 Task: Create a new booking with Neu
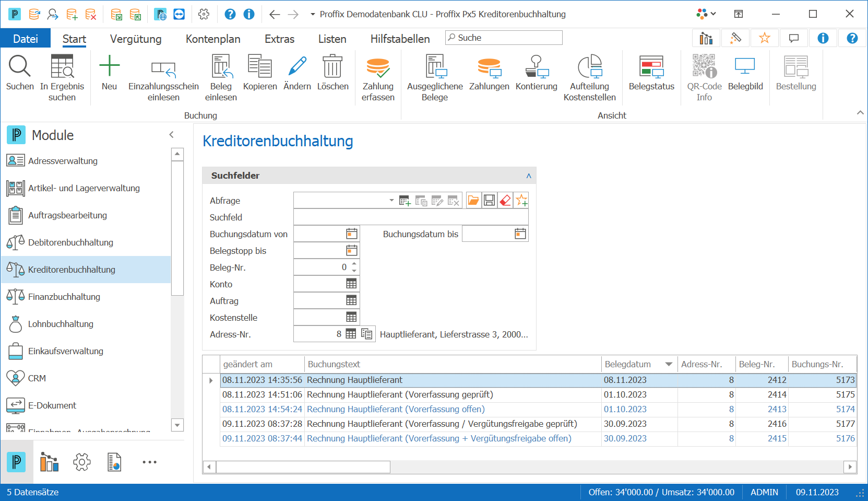click(x=110, y=66)
